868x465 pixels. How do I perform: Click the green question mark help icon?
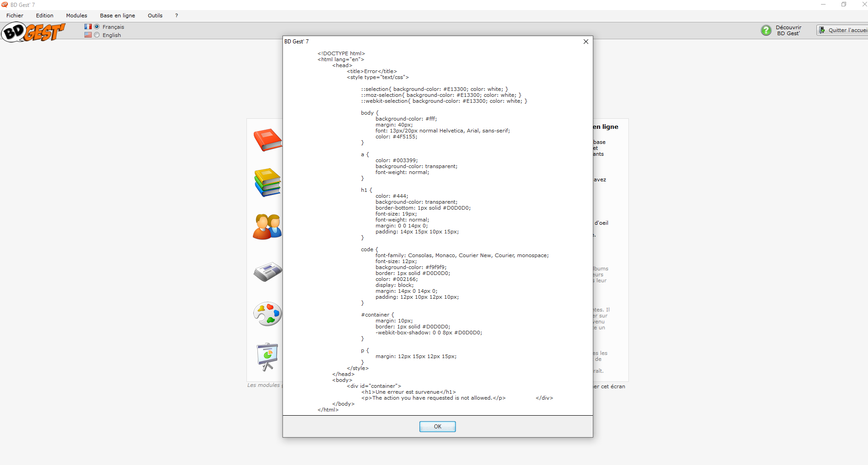coord(766,31)
